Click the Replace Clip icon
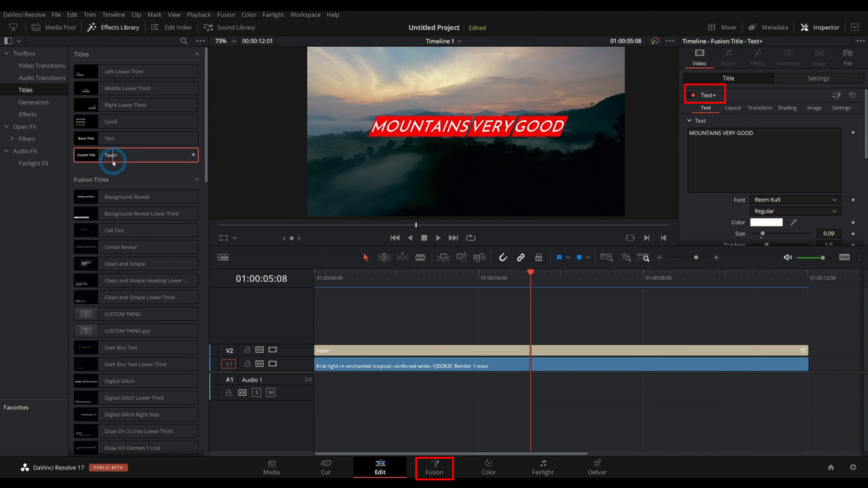Image resolution: width=868 pixels, height=488 pixels. click(479, 257)
